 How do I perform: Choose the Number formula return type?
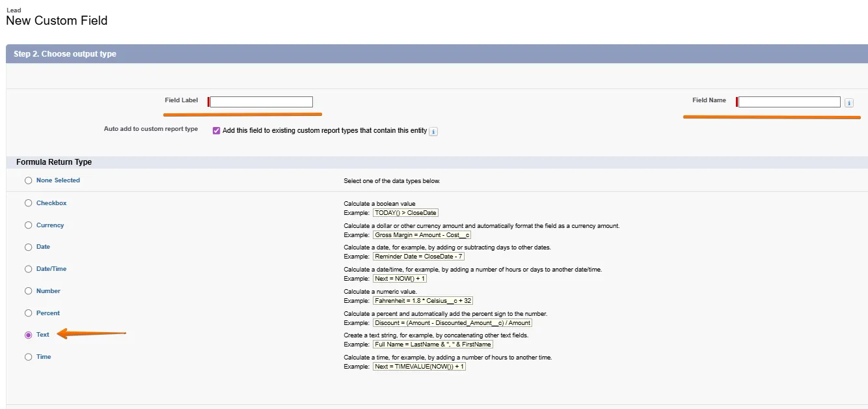pos(28,291)
